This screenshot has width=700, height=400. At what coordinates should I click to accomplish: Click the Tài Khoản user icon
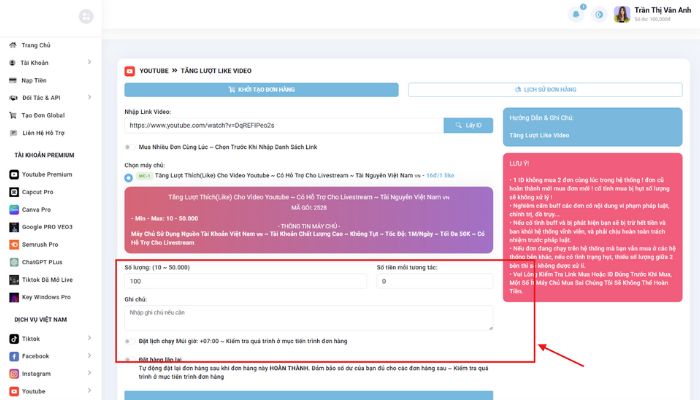12,63
